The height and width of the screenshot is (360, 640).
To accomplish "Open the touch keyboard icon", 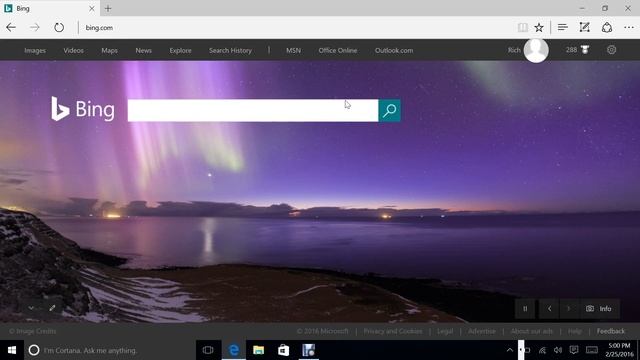I will tap(592, 350).
